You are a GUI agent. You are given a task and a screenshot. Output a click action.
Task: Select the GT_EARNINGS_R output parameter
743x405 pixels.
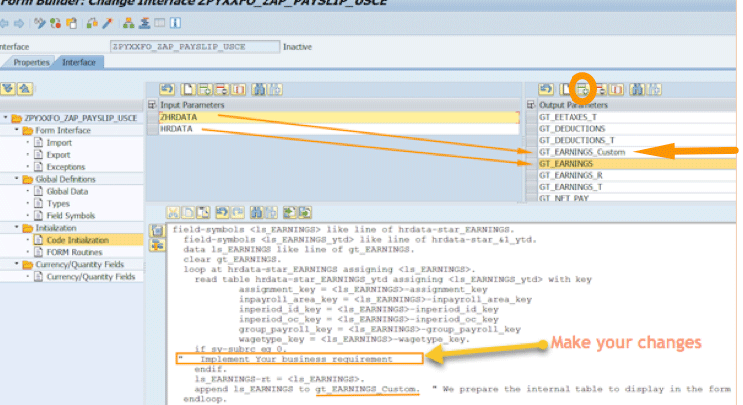tap(636, 175)
